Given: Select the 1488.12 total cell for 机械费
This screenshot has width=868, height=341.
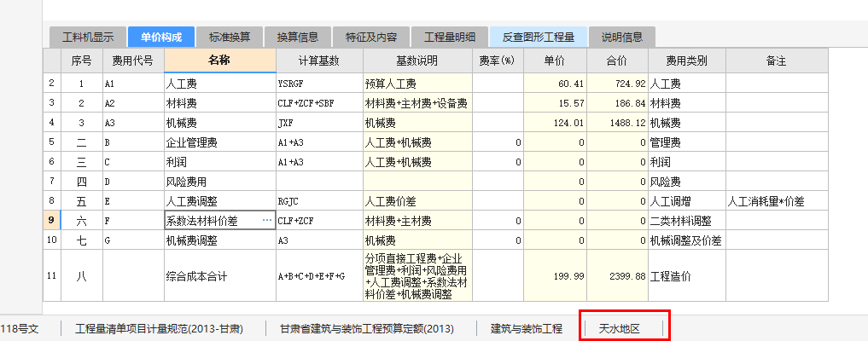Looking at the screenshot, I should pyautogui.click(x=617, y=123).
